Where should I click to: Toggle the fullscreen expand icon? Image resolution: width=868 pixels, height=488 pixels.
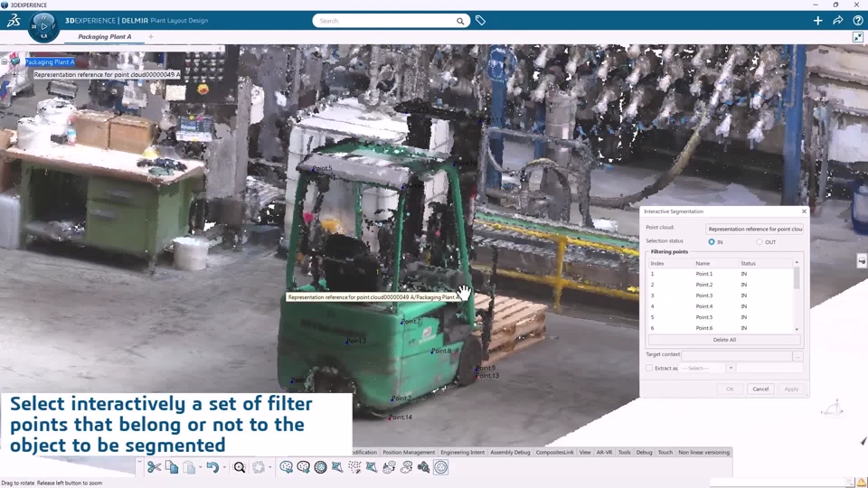[x=857, y=37]
